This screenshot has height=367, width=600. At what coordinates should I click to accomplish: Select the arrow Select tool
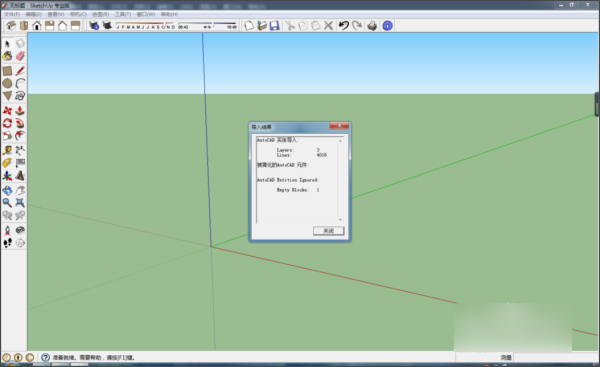7,44
